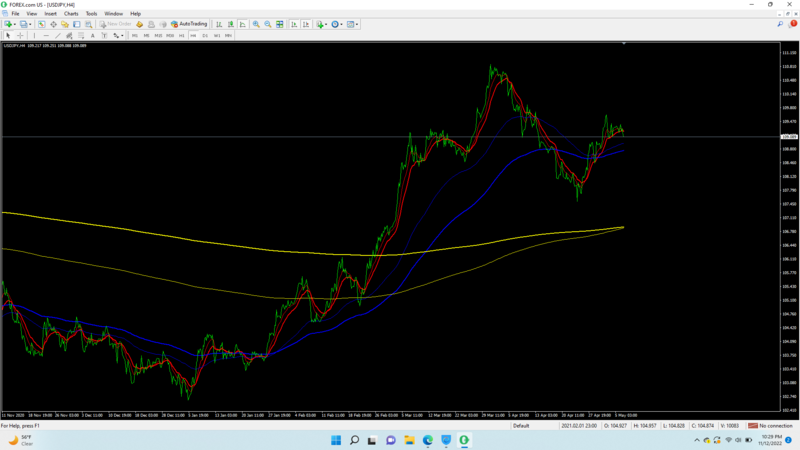Switch to MN monthly timeframe

pyautogui.click(x=229, y=35)
